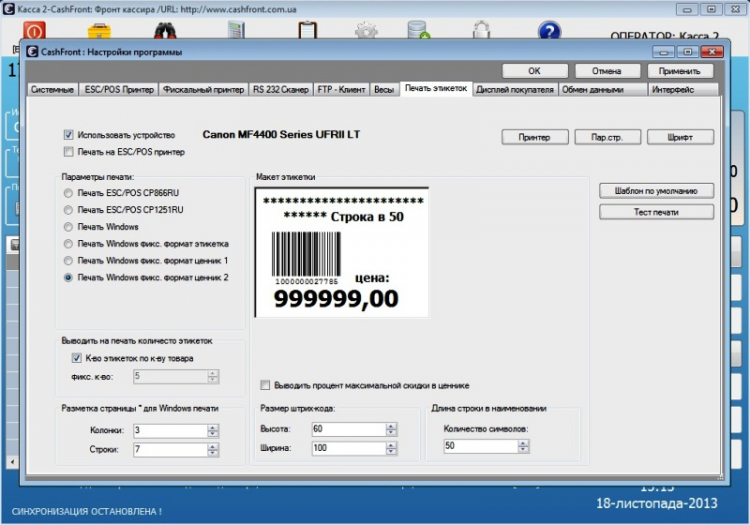Click the Применить button
This screenshot has width=750, height=525.
point(680,71)
